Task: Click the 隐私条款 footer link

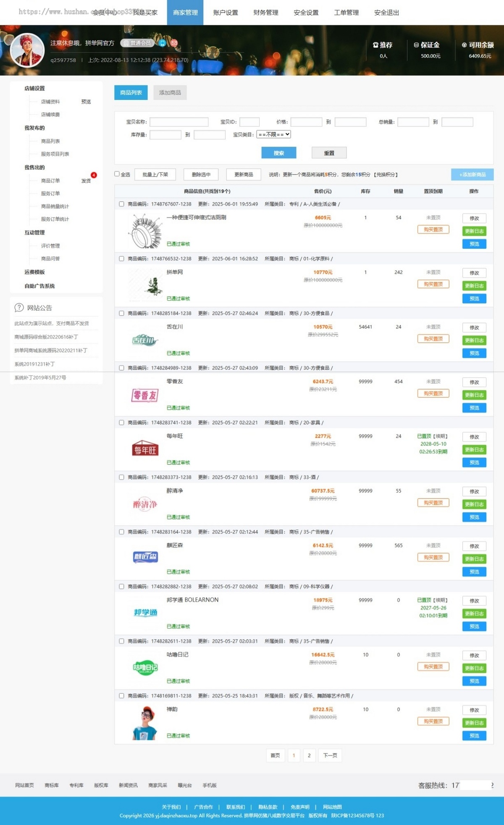Action: 268,807
